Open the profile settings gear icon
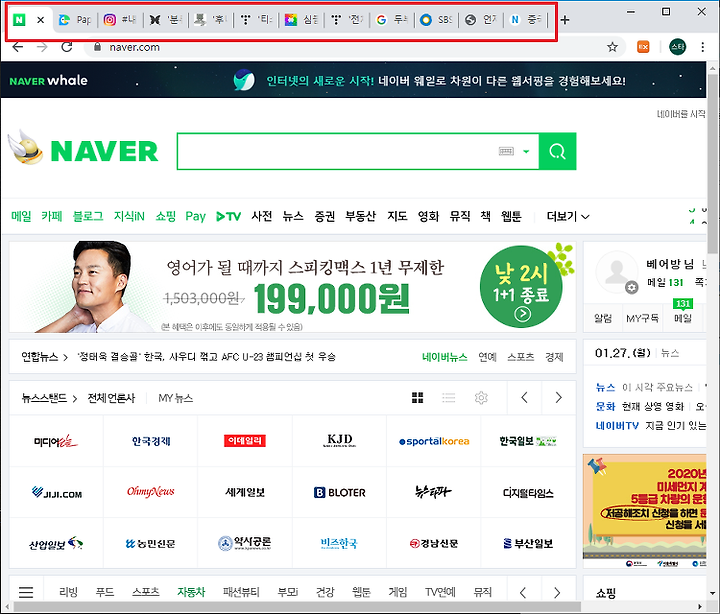The height and width of the screenshot is (614, 720). 632,288
